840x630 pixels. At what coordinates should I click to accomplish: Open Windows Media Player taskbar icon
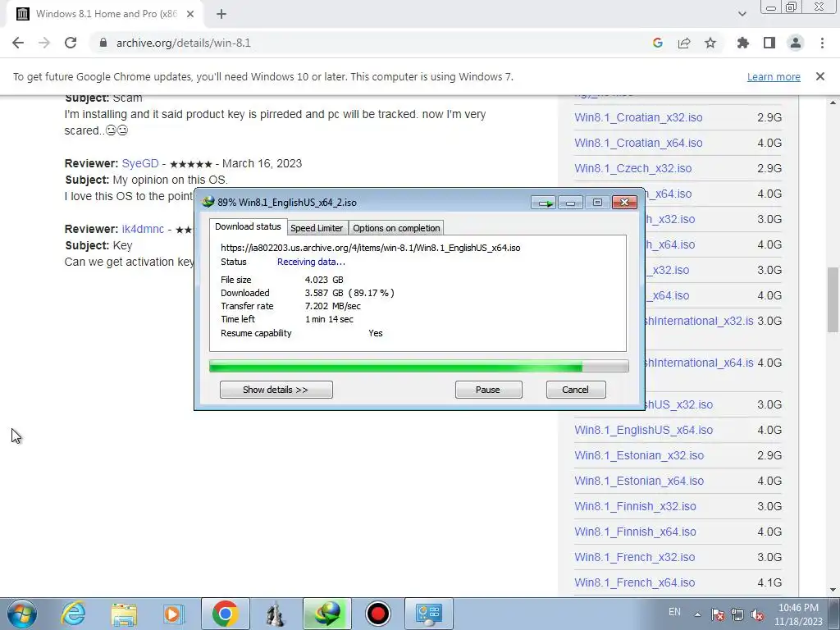point(174,614)
